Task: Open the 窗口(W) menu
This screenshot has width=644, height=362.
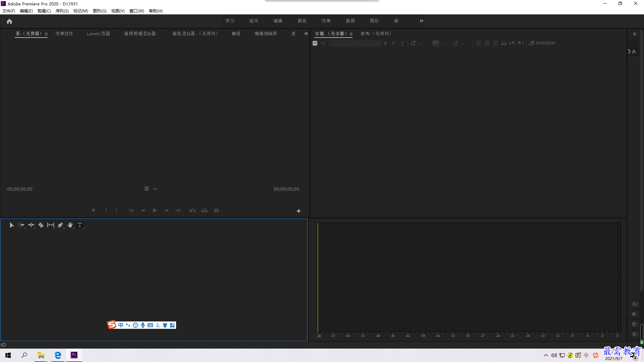Action: tap(137, 11)
